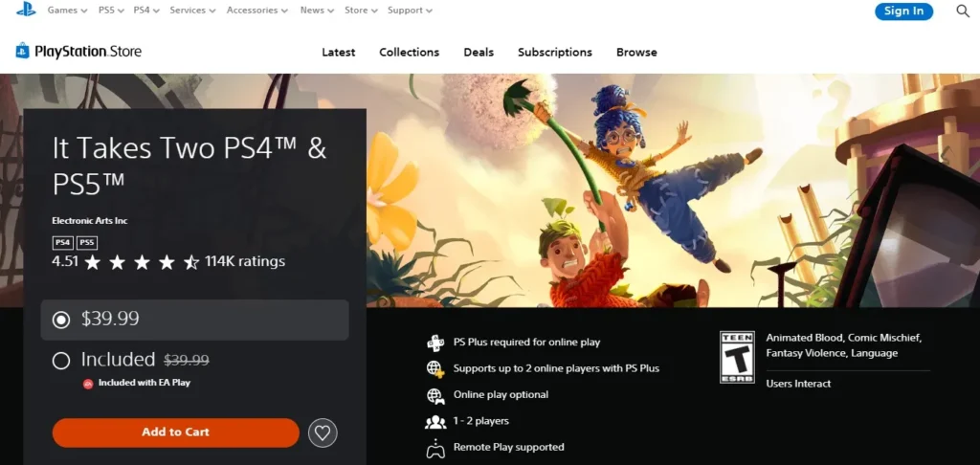Select the $39.99 purchase option
Viewport: 980px width, 465px height.
click(61, 320)
